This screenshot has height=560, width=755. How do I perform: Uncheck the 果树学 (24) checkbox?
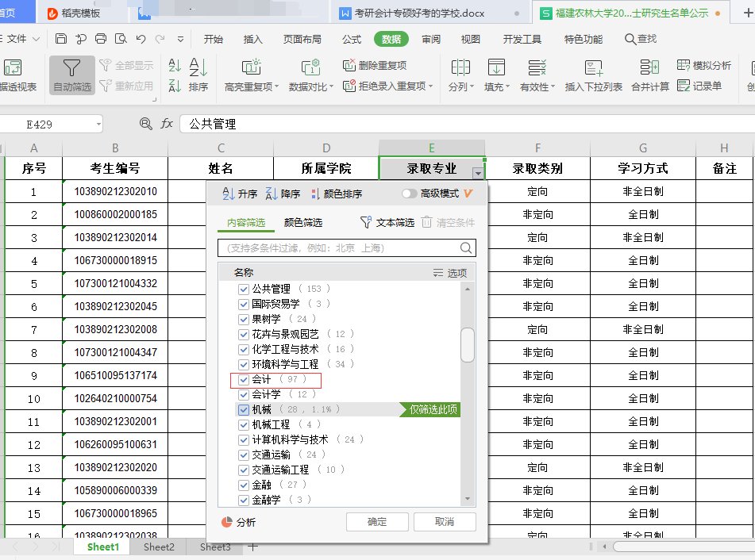coord(244,319)
